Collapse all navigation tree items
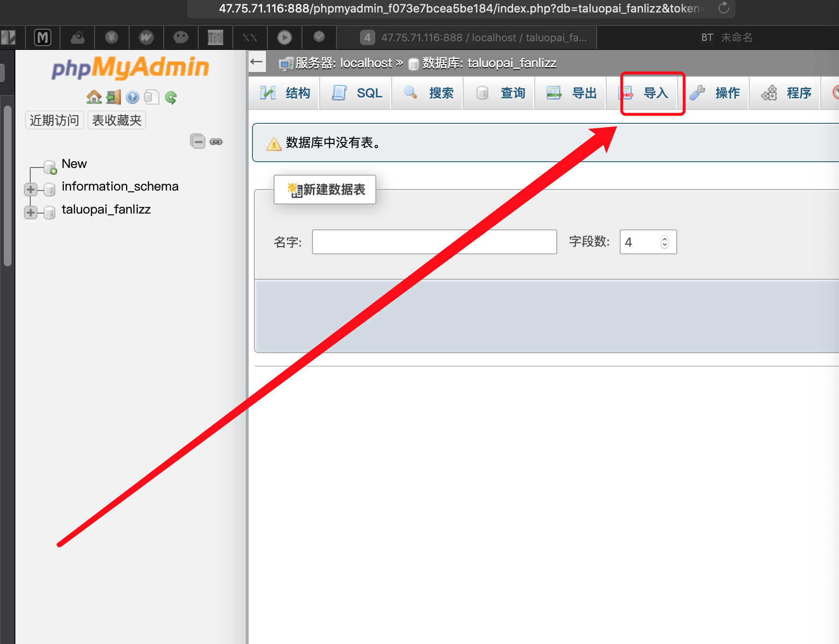The width and height of the screenshot is (839, 644). pyautogui.click(x=197, y=142)
